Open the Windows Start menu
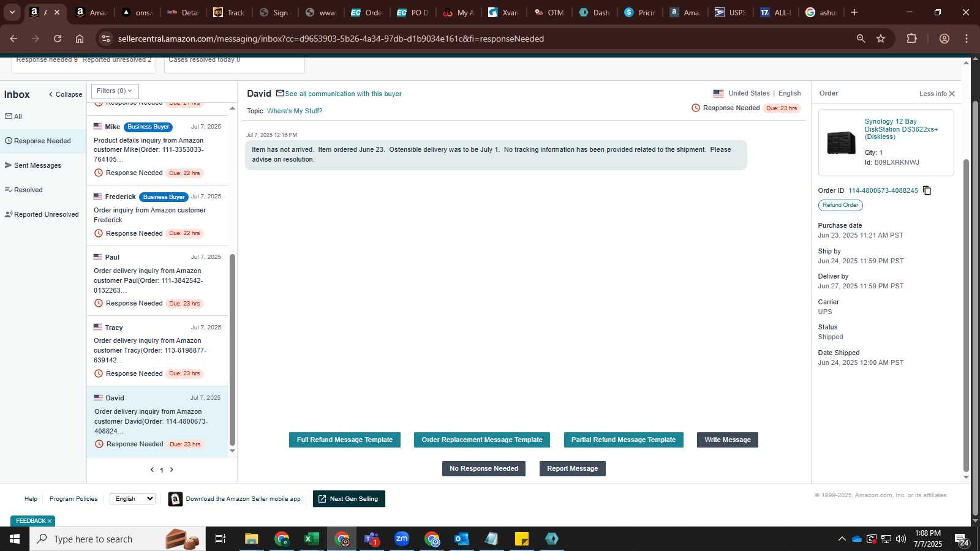 (x=15, y=539)
